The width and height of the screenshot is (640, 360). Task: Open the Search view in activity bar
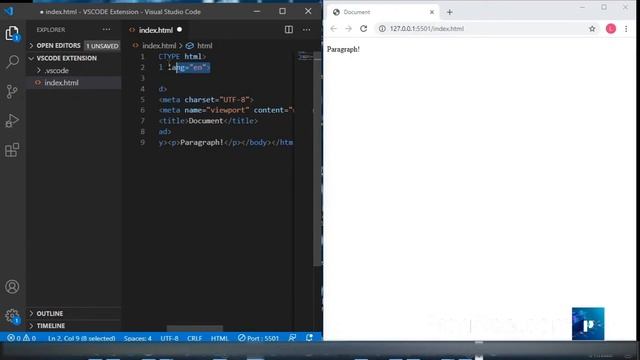coord(12,62)
